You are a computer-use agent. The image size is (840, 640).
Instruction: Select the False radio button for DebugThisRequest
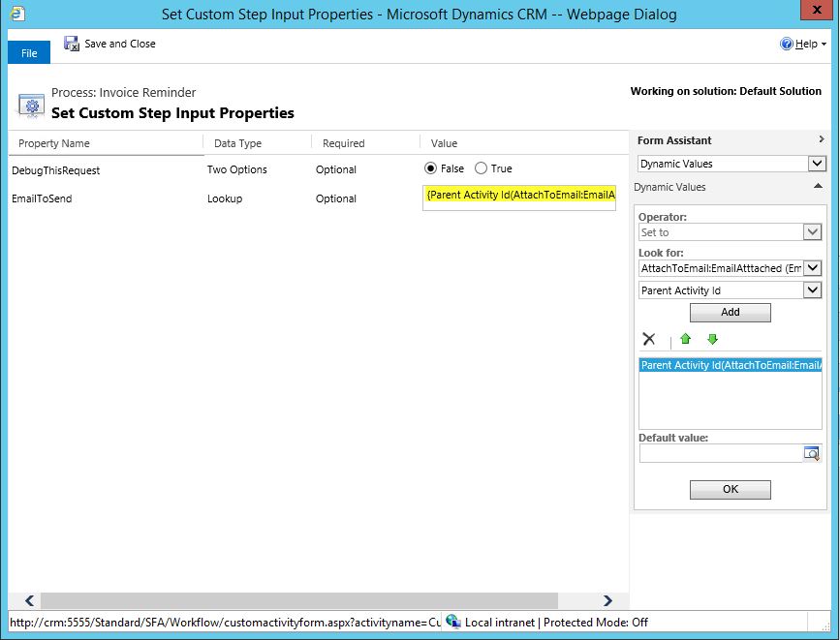[x=429, y=169]
